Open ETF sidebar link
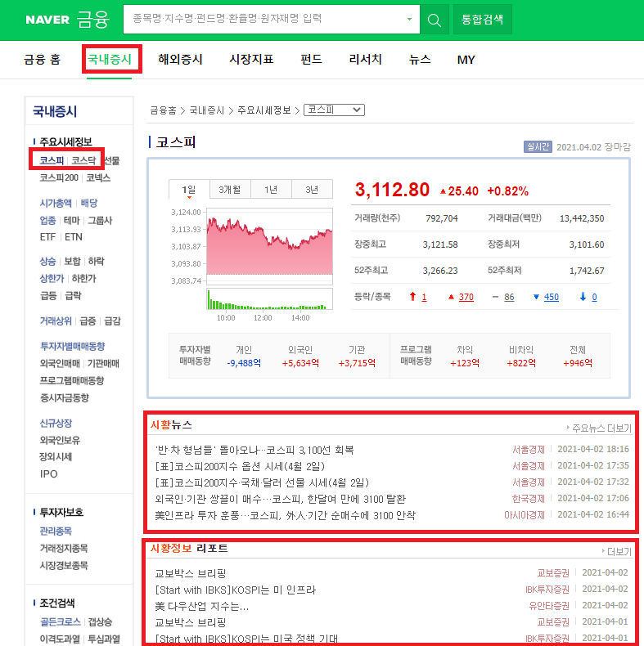Viewport: 644px width, 646px height. 47,237
